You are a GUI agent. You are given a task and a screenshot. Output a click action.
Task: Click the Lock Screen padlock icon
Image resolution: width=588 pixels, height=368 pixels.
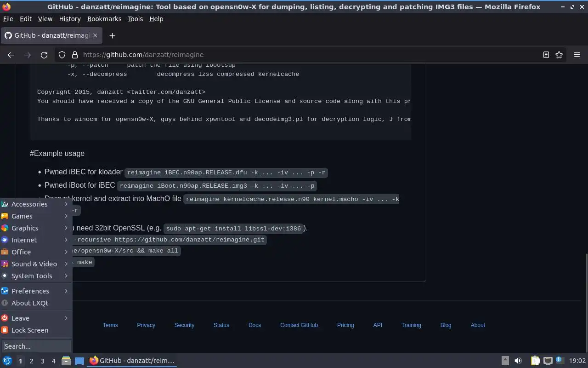5,330
